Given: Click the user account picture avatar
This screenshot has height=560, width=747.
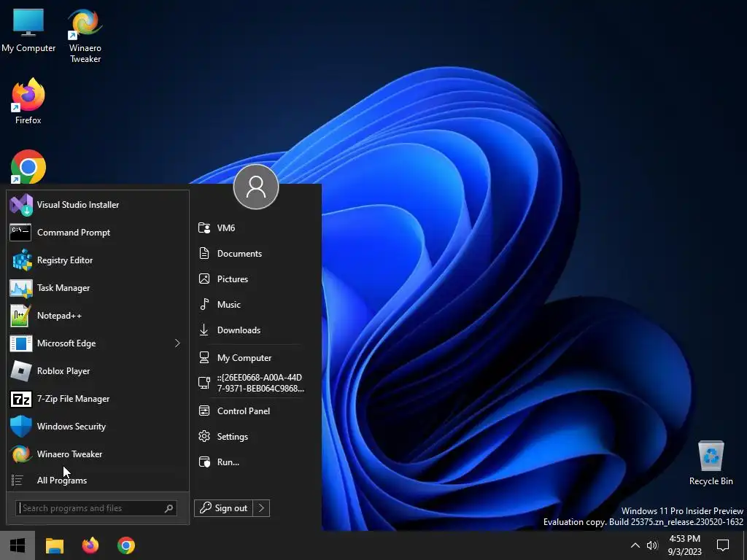Looking at the screenshot, I should point(256,187).
